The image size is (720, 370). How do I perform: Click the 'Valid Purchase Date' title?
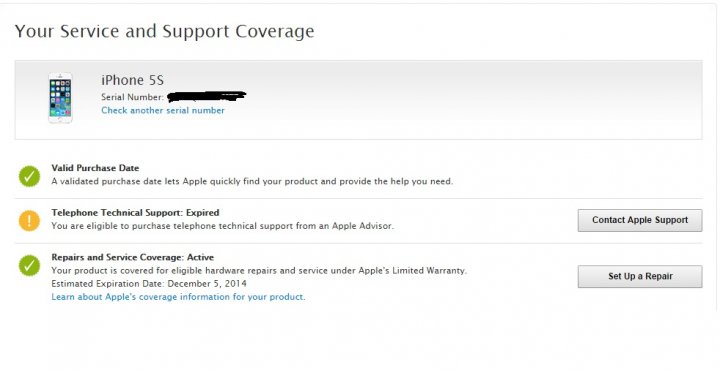click(95, 168)
